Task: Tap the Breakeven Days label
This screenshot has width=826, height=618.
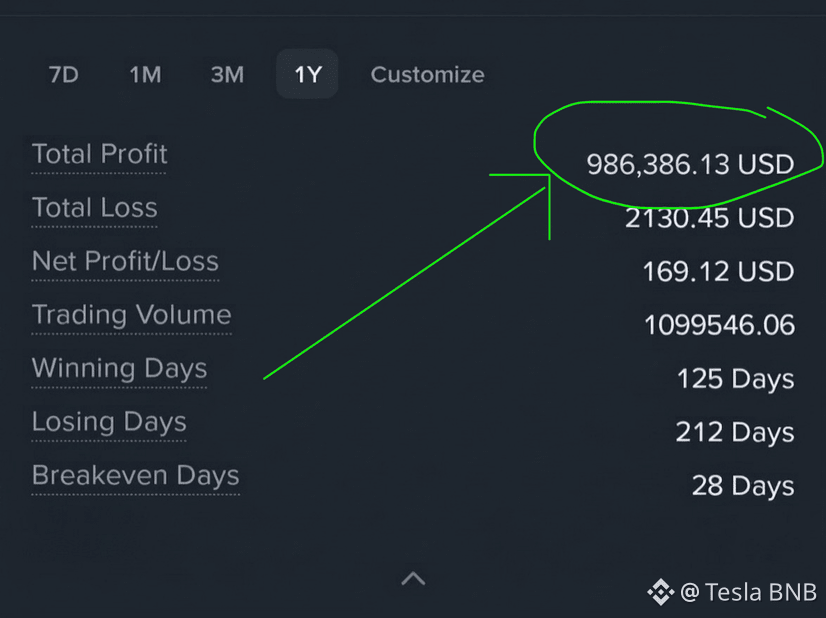Action: tap(135, 475)
